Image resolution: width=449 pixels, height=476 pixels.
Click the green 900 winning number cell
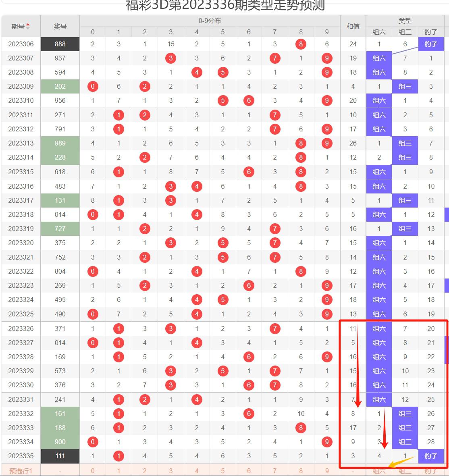60,442
